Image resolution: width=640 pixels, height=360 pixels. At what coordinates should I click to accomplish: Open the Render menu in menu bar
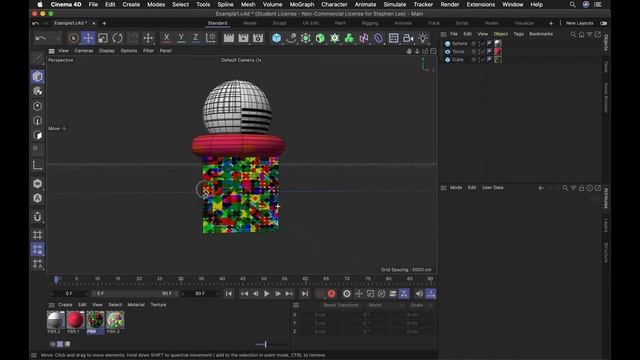450,4
